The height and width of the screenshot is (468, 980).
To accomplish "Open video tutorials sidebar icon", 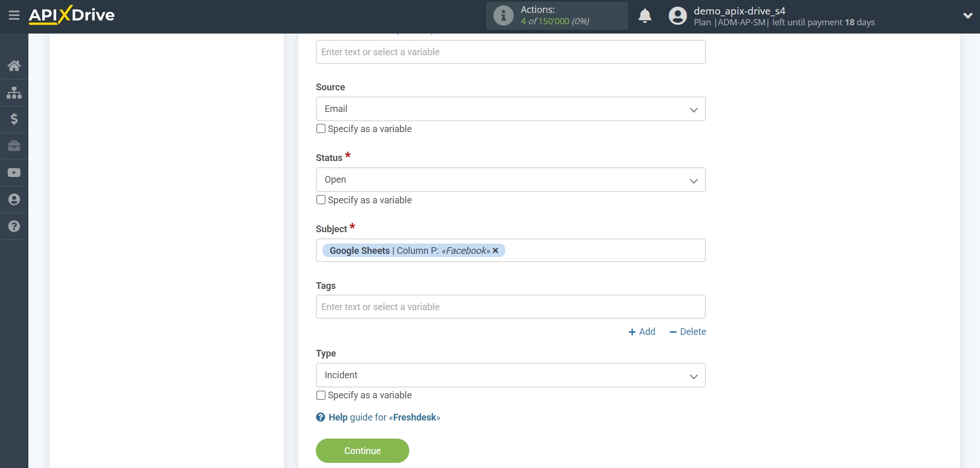I will (14, 173).
